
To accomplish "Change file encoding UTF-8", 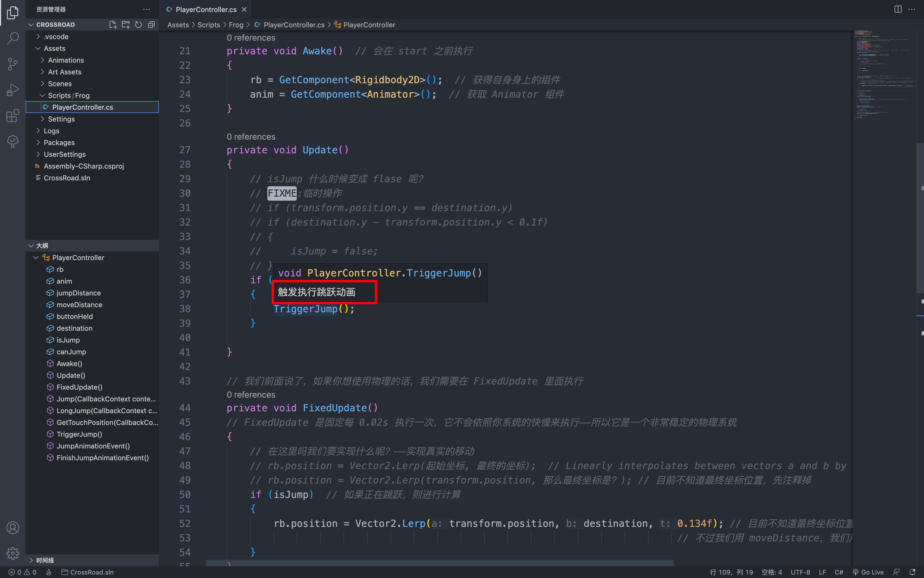I will tap(800, 572).
